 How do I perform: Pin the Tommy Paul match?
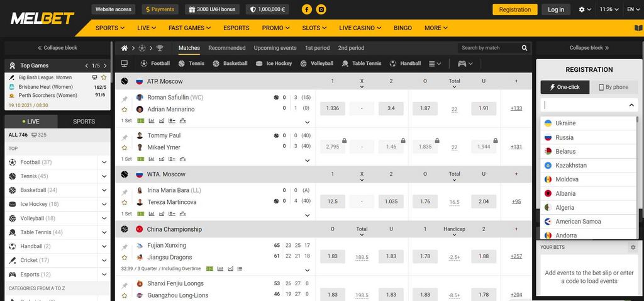[x=125, y=137]
